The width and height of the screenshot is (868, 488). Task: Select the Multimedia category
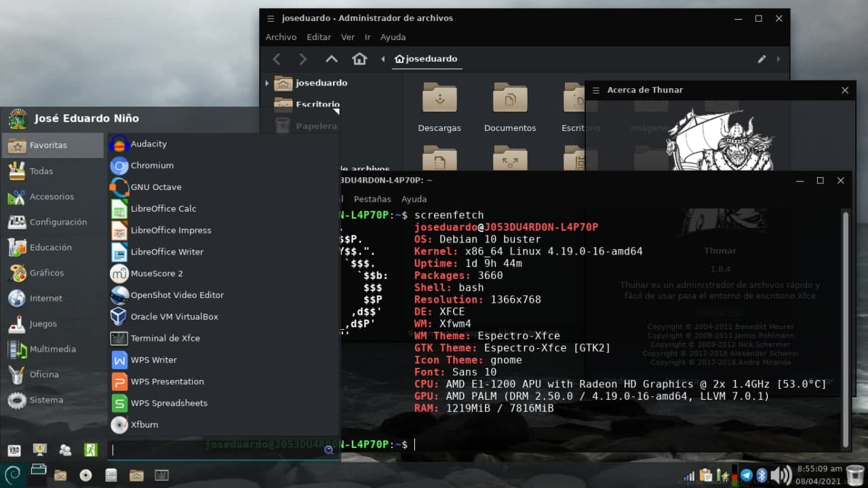(52, 350)
